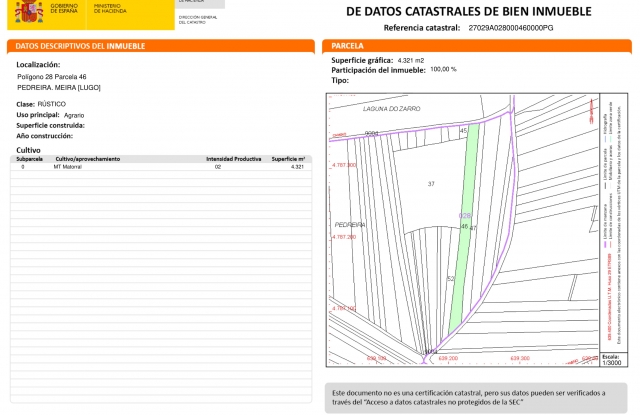The image size is (640, 415).
Task: Click the 'Subparcela' column header
Action: (x=29, y=159)
